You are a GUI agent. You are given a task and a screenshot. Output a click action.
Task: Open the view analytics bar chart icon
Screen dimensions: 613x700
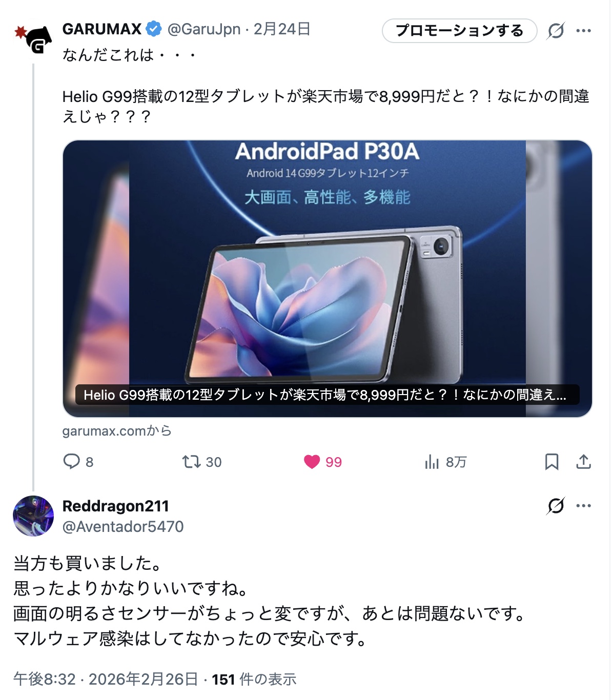point(432,462)
